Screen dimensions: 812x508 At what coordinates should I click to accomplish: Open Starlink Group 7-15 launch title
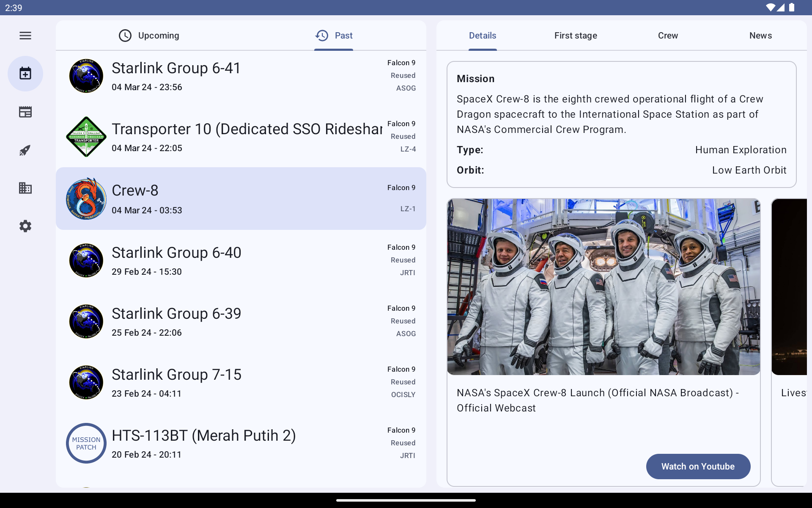(x=176, y=375)
